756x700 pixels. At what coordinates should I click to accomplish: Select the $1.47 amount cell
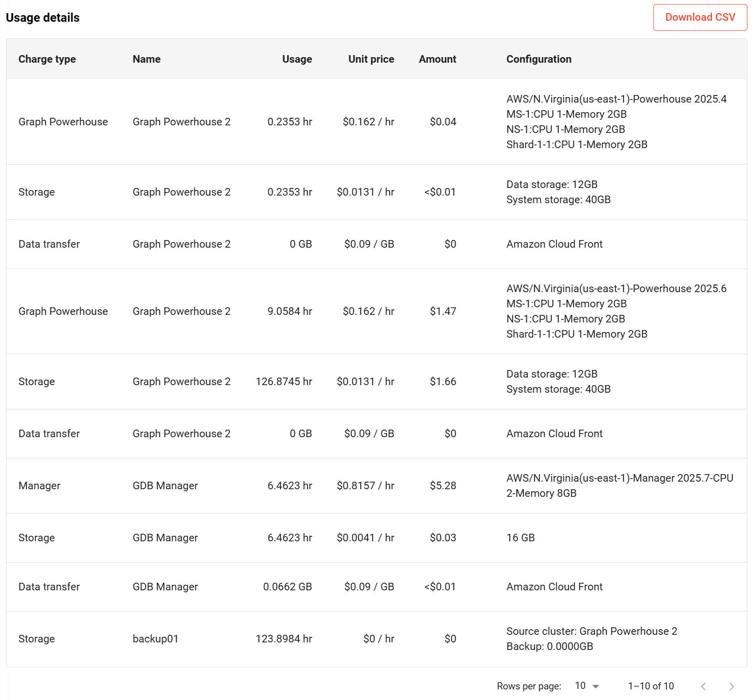click(x=443, y=311)
